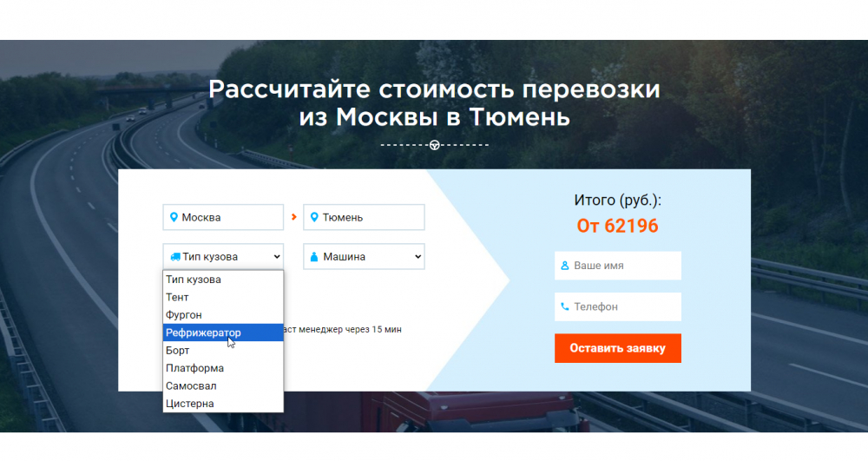
Task: Click the location pin icon in Москва field
Action: point(174,218)
